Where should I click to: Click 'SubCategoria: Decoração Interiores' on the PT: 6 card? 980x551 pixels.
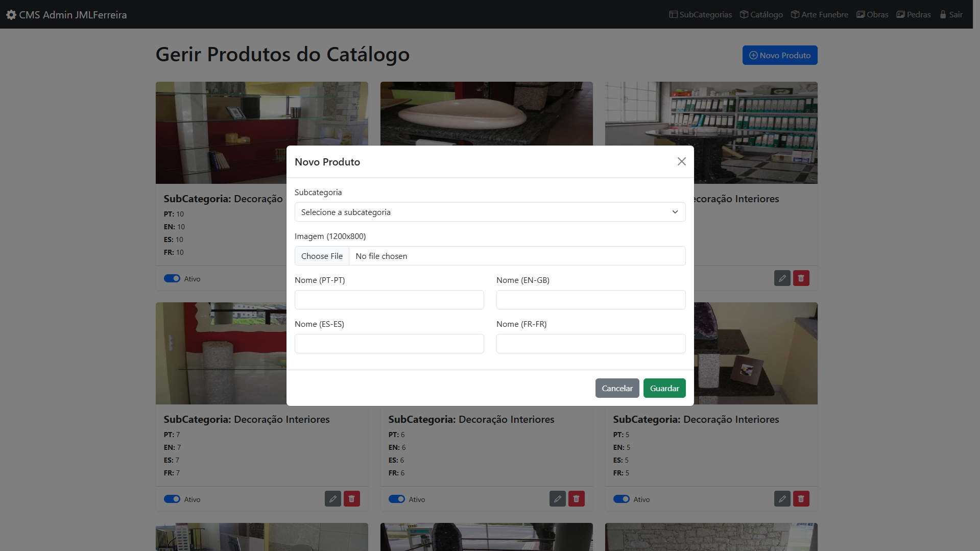[471, 419]
